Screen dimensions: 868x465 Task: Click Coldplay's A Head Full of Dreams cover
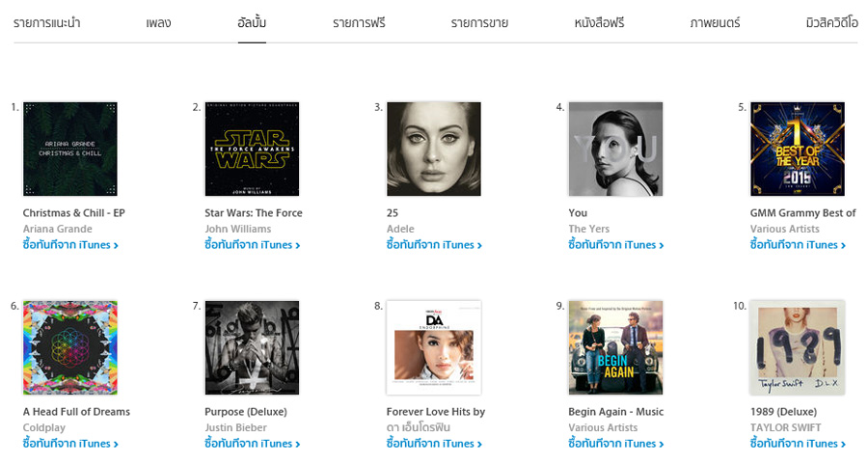tap(69, 348)
